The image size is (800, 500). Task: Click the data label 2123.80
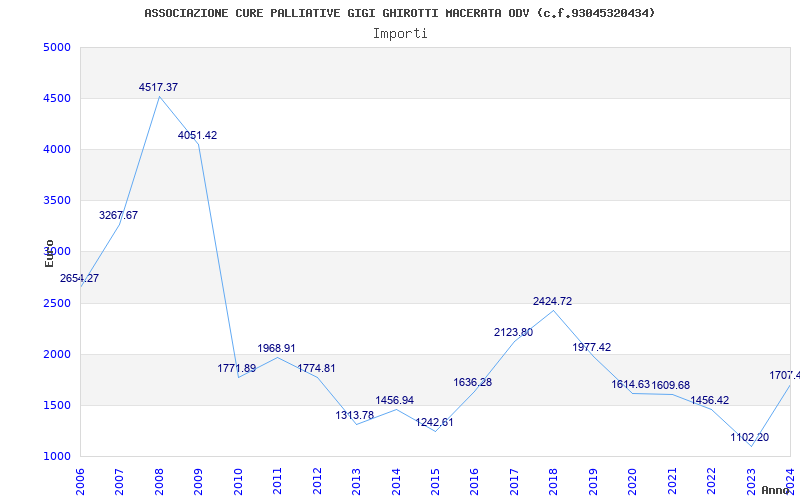[x=513, y=333]
